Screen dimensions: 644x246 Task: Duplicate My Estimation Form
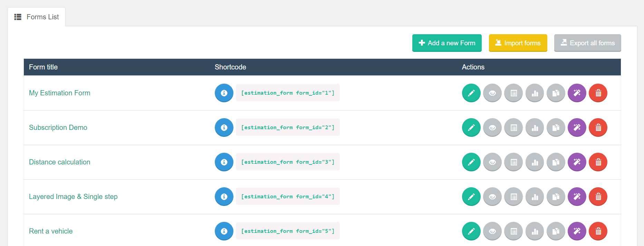pos(556,93)
